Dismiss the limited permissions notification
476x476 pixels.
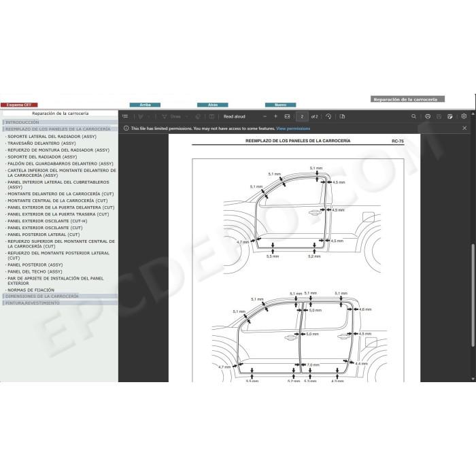click(464, 128)
